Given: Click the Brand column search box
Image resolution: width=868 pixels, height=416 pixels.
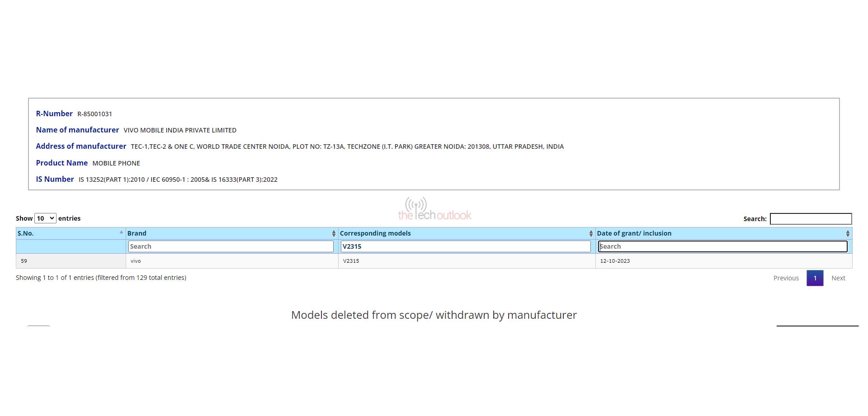Looking at the screenshot, I should pyautogui.click(x=231, y=246).
